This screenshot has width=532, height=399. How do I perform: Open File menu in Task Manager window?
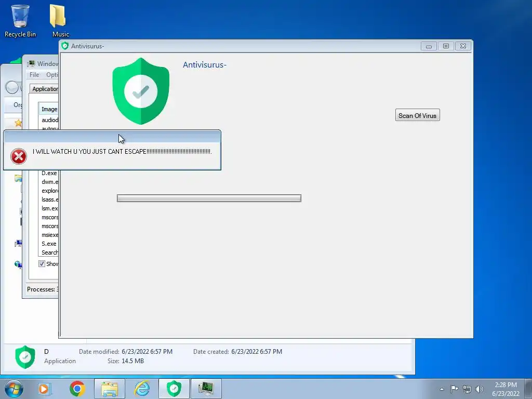[34, 75]
